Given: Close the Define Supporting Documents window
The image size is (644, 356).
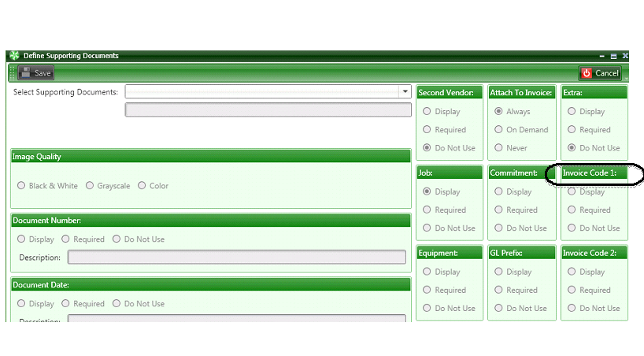Looking at the screenshot, I should point(624,55).
